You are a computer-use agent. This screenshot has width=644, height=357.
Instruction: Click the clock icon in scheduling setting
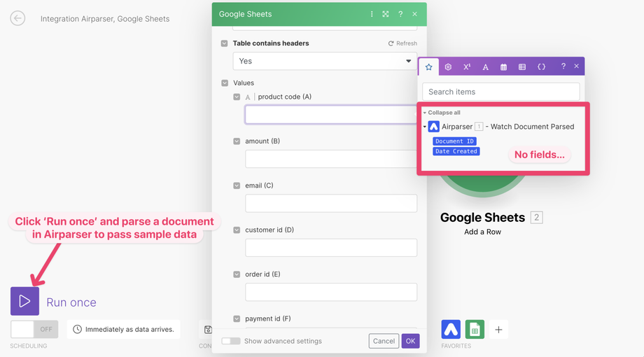[77, 329]
